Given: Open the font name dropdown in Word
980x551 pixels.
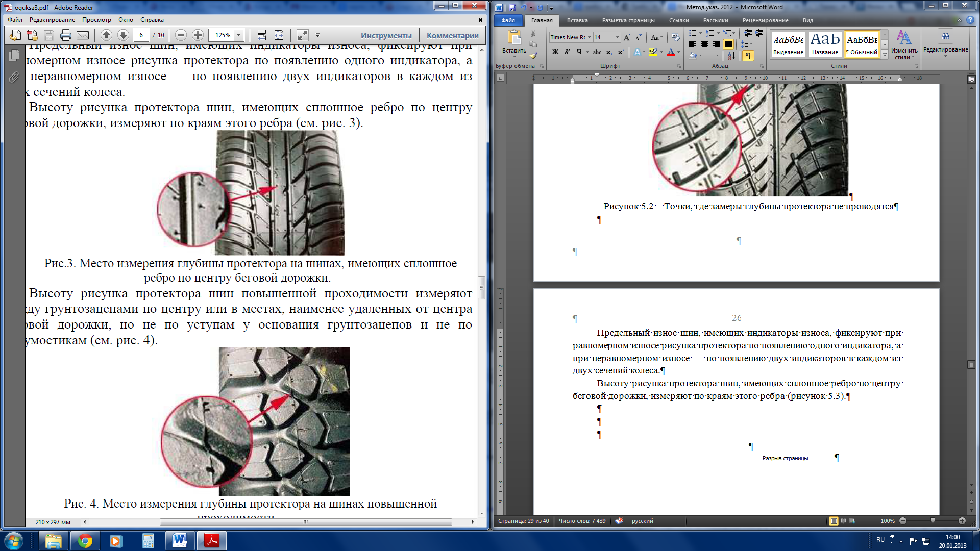Looking at the screenshot, I should pos(589,37).
